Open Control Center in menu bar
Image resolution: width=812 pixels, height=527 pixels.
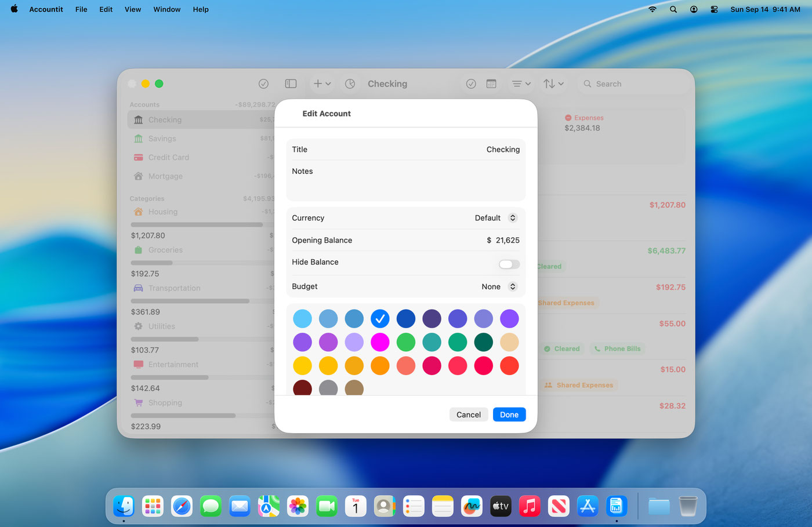pos(714,9)
